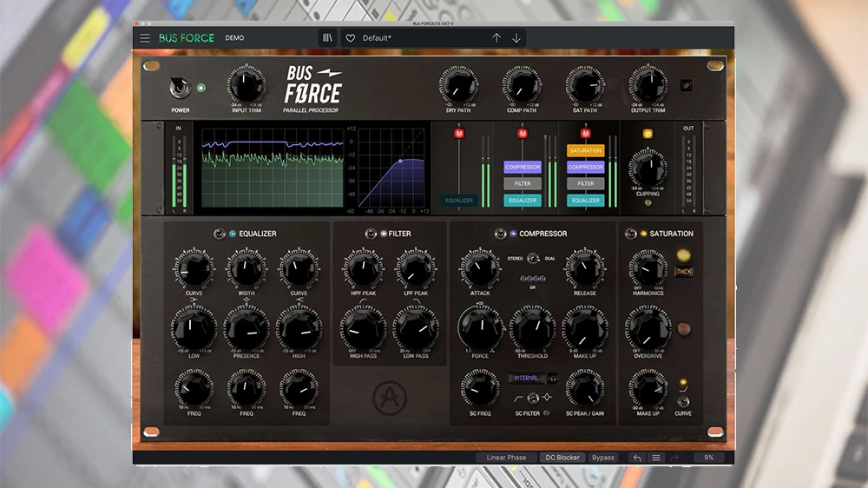Click the undo arrow in bottom bar
This screenshot has width=868, height=488.
coord(637,458)
